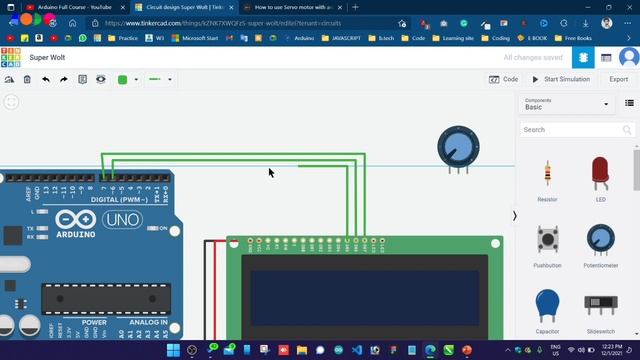The width and height of the screenshot is (640, 360).
Task: Select the Pushbutton component
Action: [547, 246]
